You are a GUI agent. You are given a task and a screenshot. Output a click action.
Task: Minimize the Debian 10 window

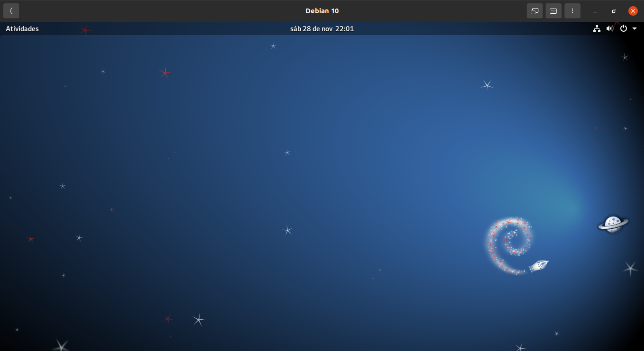coord(595,11)
